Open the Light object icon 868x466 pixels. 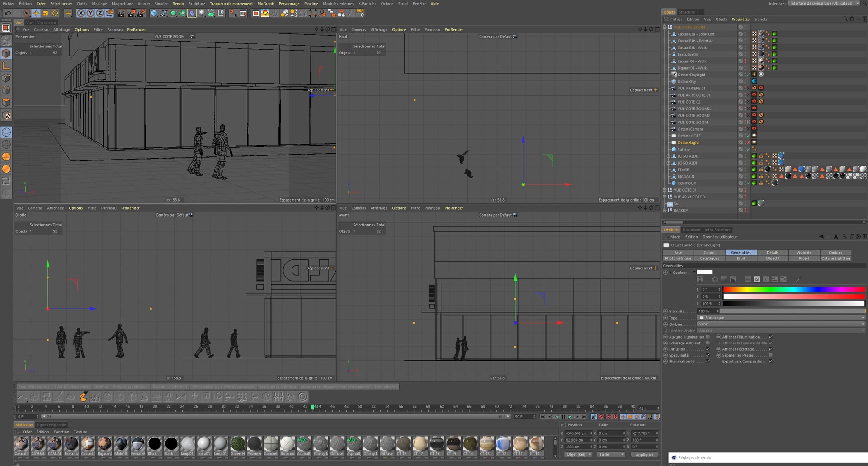(x=202, y=14)
